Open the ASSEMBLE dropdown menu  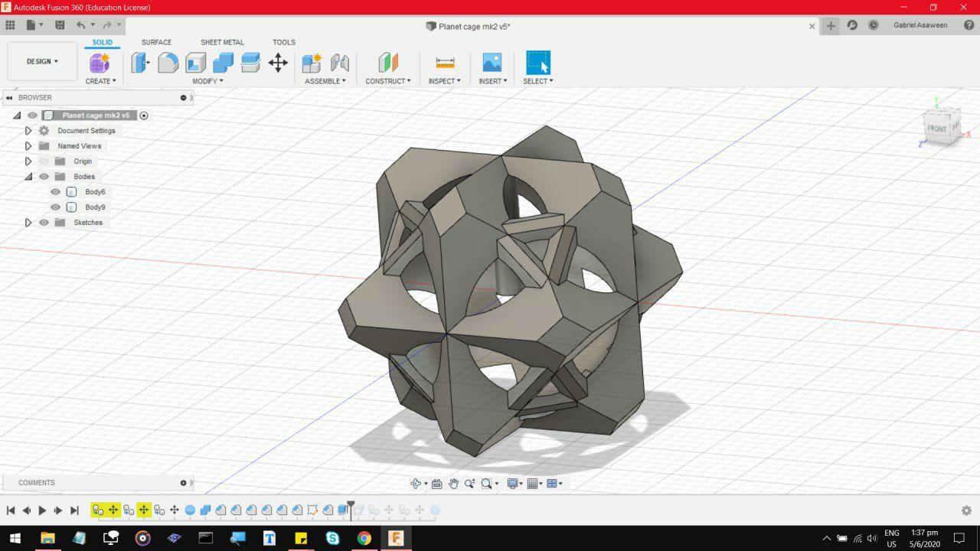[x=325, y=81]
